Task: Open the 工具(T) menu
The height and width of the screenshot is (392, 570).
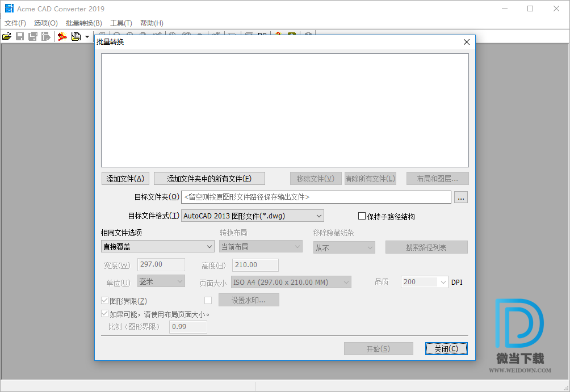Action: click(x=121, y=23)
